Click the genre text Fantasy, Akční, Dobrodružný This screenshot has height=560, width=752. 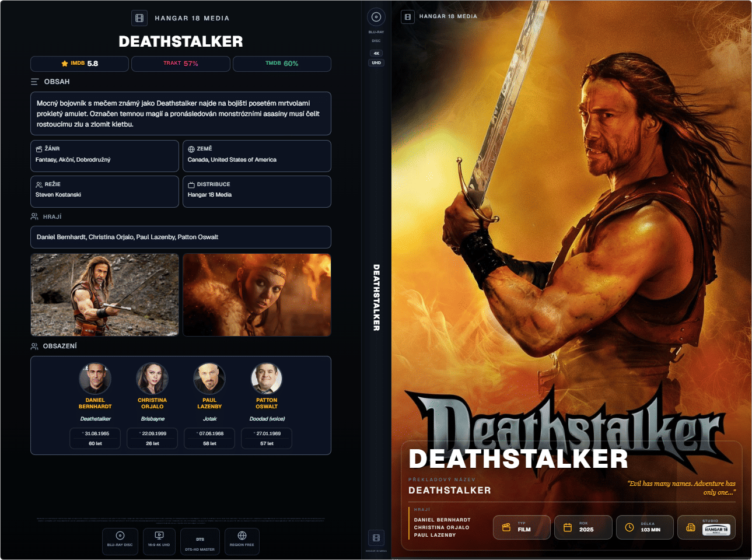pos(73,160)
